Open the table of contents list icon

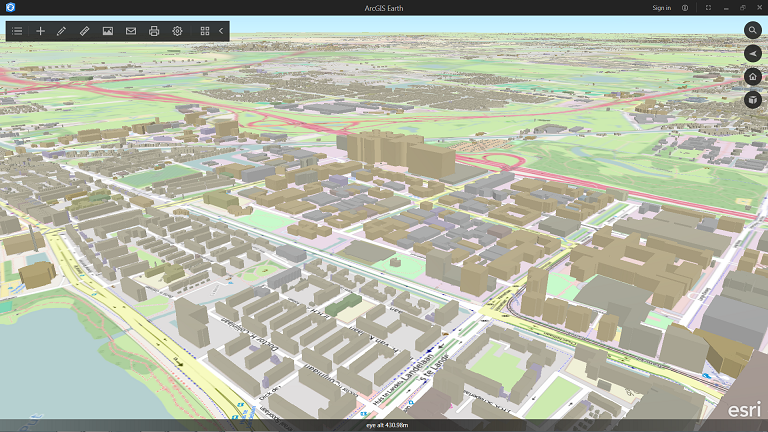click(x=17, y=31)
